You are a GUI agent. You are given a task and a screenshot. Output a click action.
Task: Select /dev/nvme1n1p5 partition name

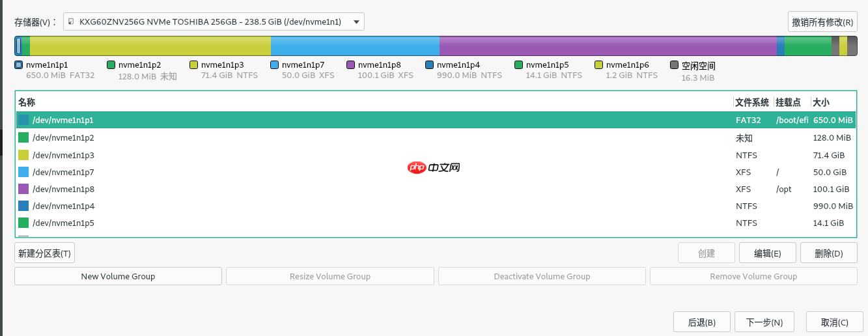(63, 223)
